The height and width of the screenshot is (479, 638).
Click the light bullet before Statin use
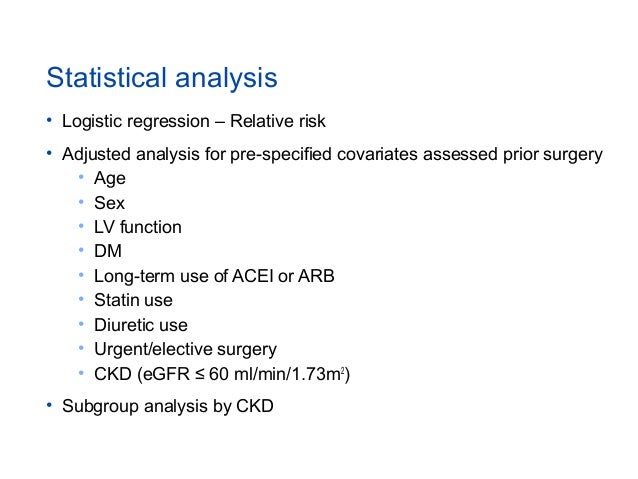point(81,299)
